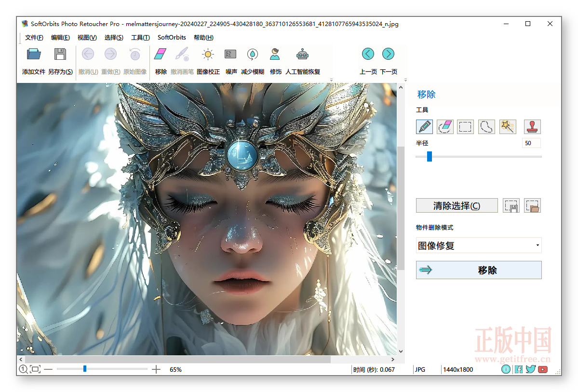Open the 编辑(E) menu
Image resolution: width=578 pixels, height=392 pixels.
pos(60,38)
